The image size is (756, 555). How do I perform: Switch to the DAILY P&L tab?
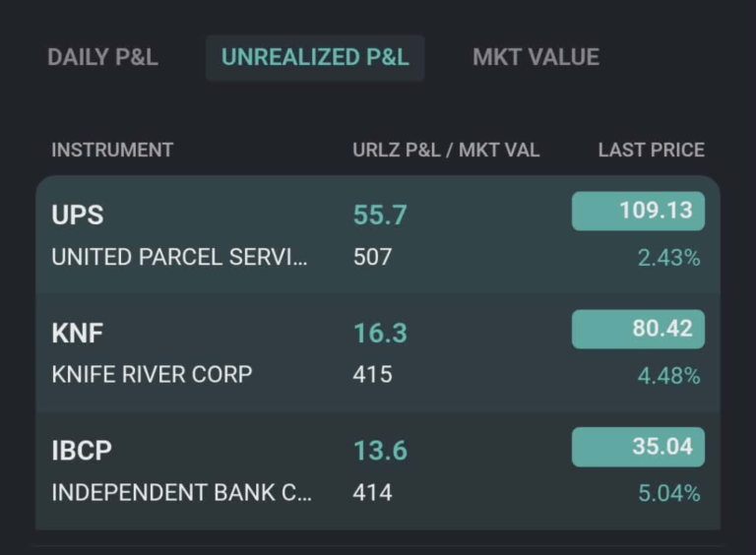click(102, 57)
